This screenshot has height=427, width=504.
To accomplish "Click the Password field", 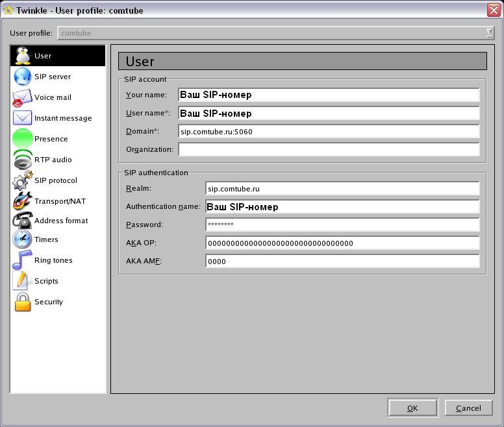I will click(343, 225).
